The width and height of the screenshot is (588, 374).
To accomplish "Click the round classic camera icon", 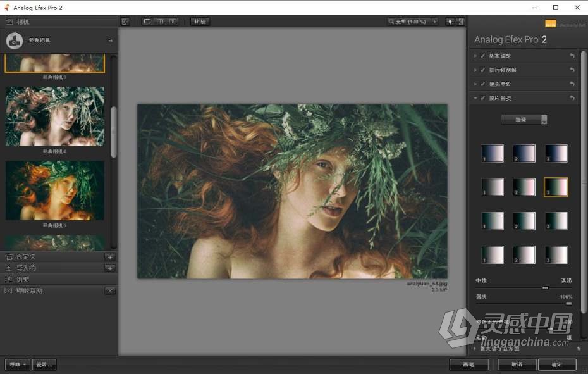I will 15,41.
